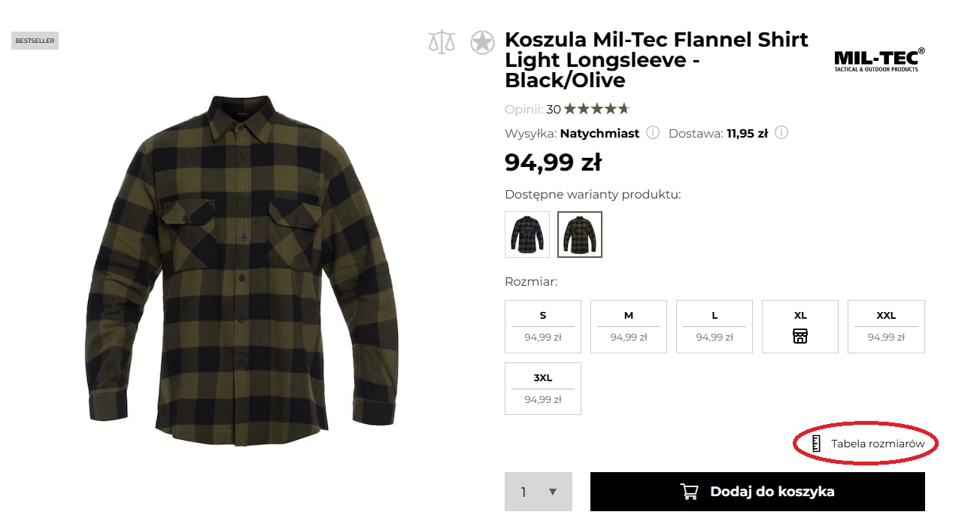The width and height of the screenshot is (980, 527).
Task: Click the shipping info icon next to Natychmiast
Action: pos(653,133)
